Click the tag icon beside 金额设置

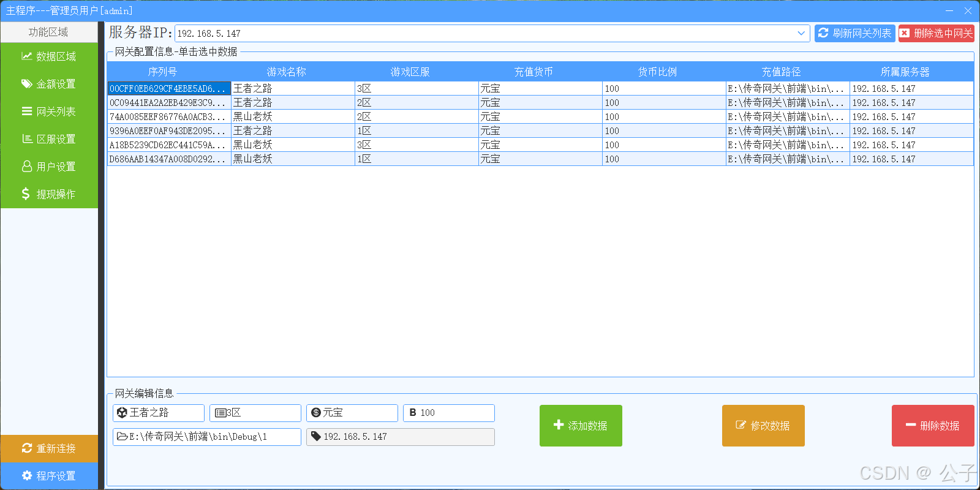click(26, 84)
